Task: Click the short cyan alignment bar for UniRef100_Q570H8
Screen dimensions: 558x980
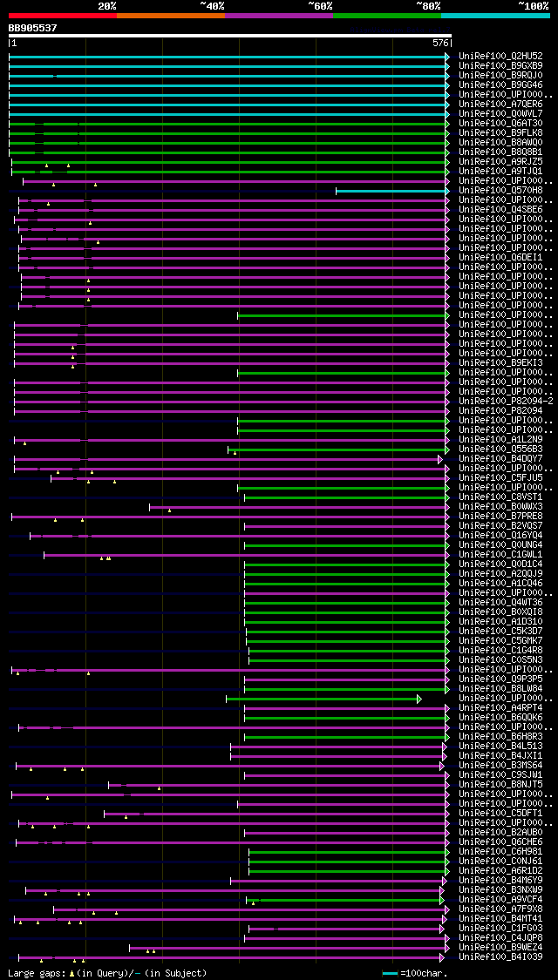Action: click(392, 190)
